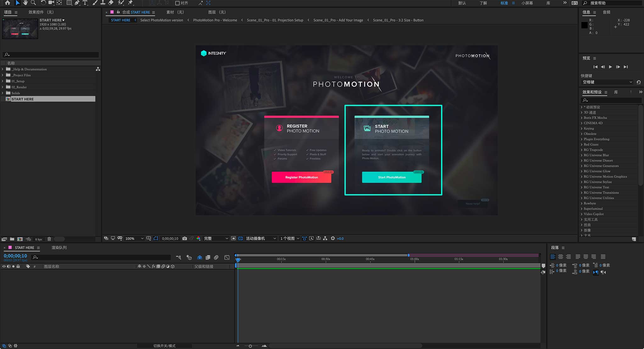Click the 切换开关/模式 button
This screenshot has height=349, width=644.
tap(164, 346)
